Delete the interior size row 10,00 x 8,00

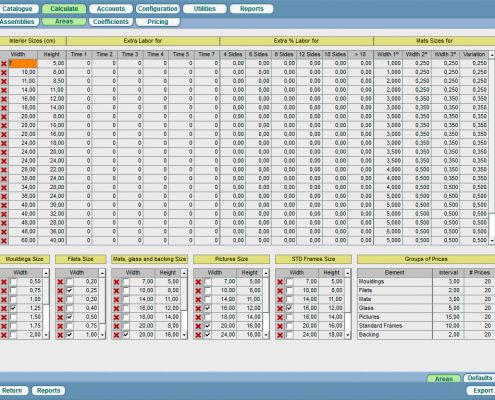coord(4,72)
